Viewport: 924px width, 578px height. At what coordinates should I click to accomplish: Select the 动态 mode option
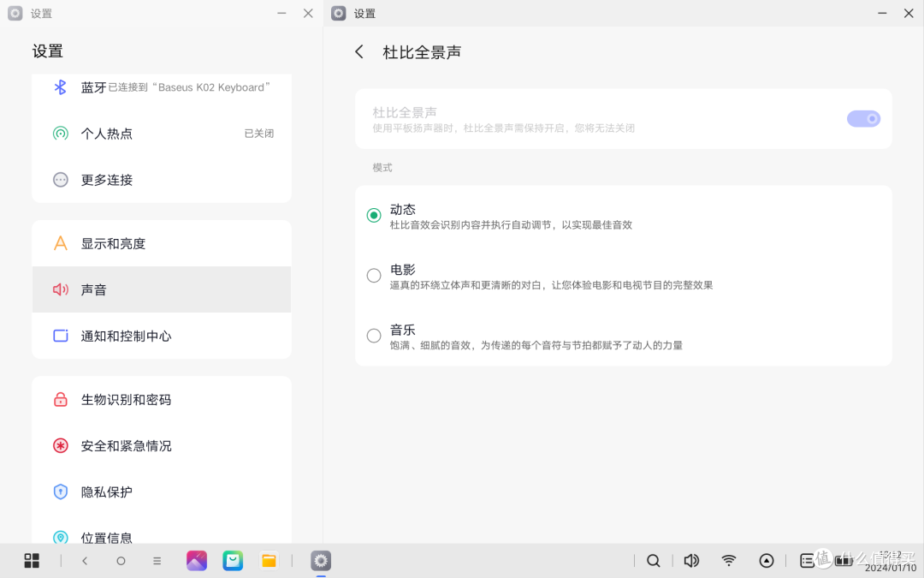tap(374, 215)
